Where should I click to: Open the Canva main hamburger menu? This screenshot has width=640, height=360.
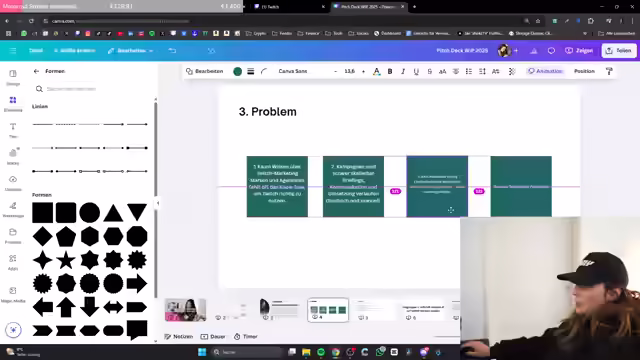pyautogui.click(x=13, y=51)
